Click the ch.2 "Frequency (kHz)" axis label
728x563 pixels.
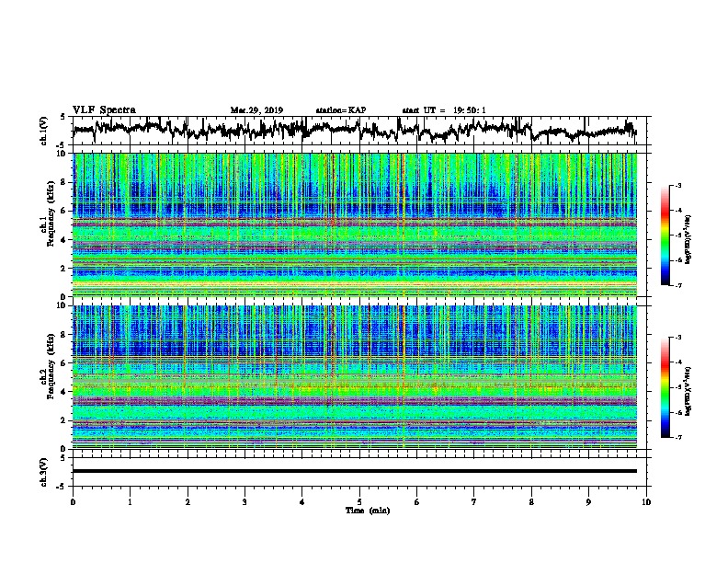[x=51, y=366]
